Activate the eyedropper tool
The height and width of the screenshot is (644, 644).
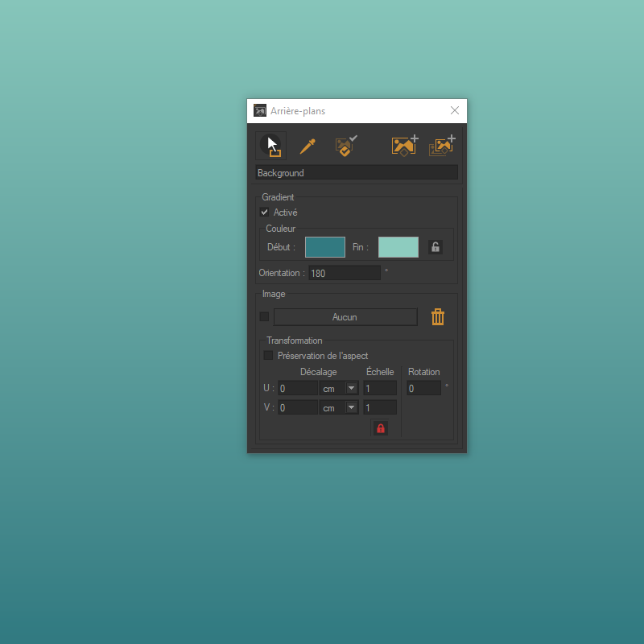point(308,146)
